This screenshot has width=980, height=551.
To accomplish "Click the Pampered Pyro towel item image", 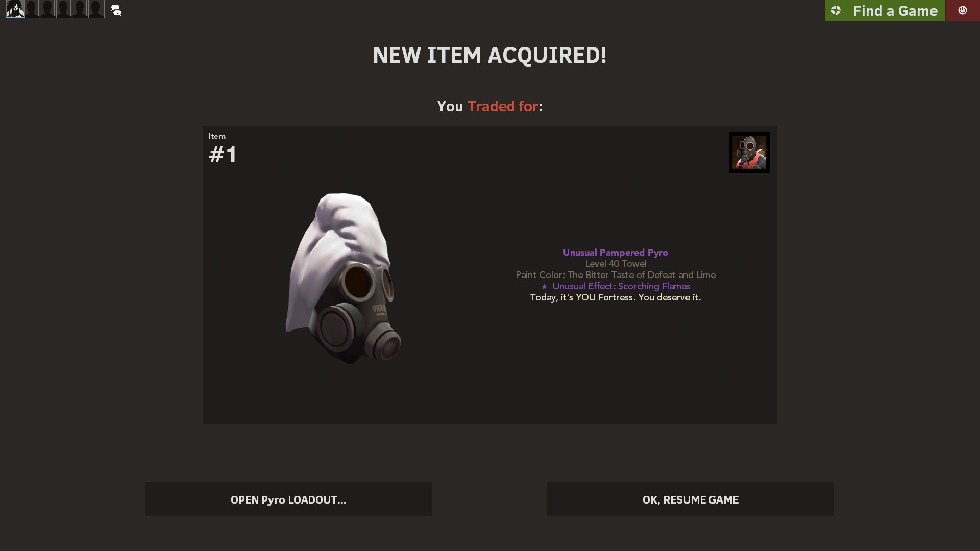I will pyautogui.click(x=344, y=278).
